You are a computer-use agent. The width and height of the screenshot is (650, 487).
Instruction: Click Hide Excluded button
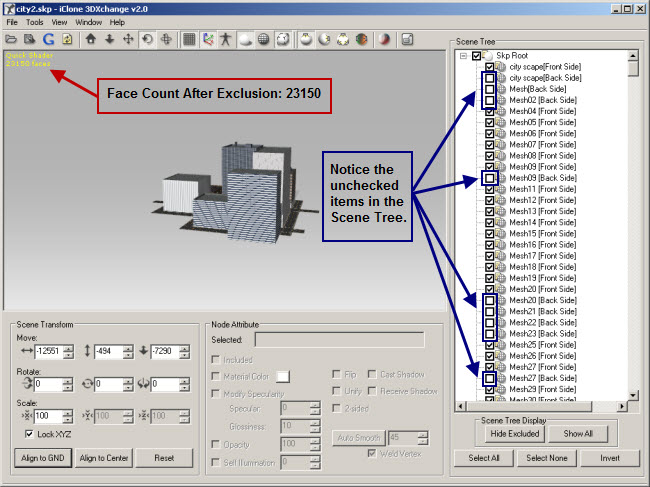pos(515,434)
